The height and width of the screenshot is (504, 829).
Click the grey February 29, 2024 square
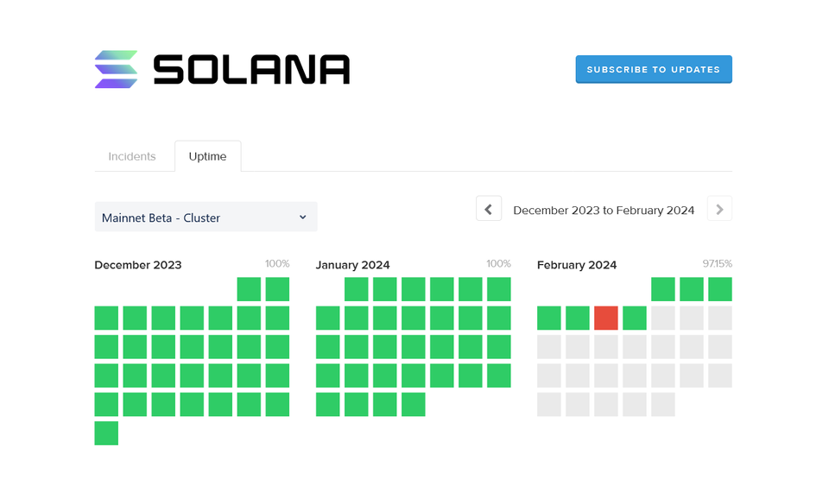[x=663, y=405]
